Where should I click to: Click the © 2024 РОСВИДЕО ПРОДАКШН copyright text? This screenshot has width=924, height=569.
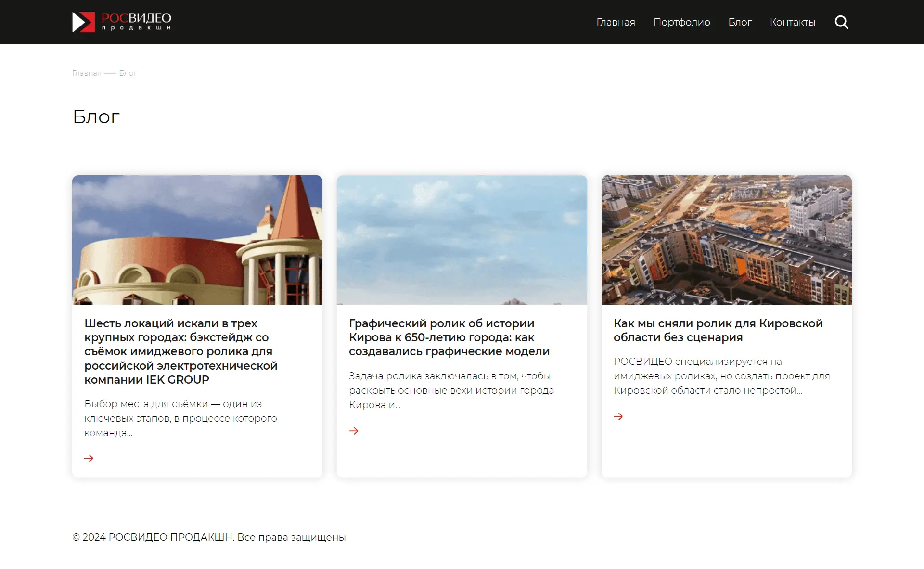click(210, 537)
